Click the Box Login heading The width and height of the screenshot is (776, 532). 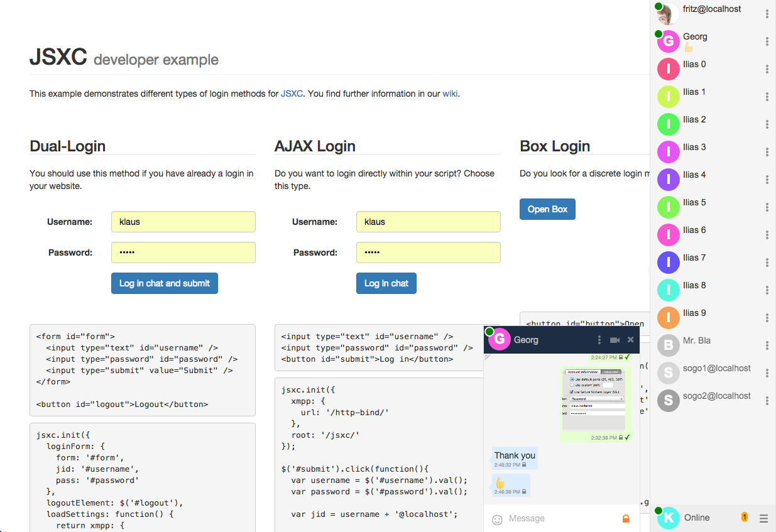555,146
